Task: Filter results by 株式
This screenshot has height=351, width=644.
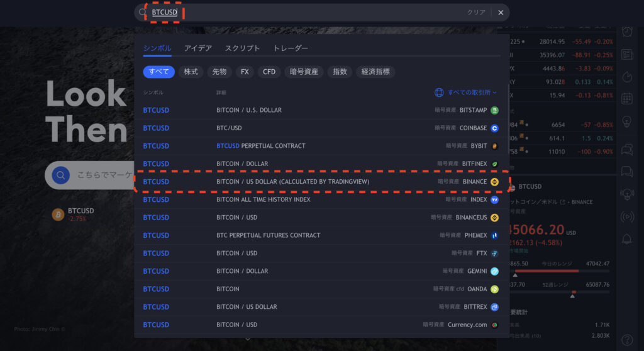Action: (x=191, y=72)
